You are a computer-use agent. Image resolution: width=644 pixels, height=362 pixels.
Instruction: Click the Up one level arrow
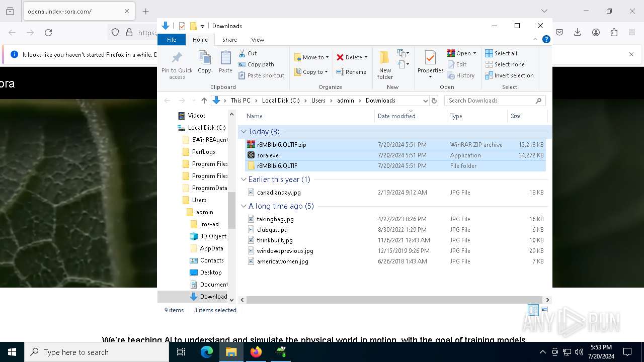(204, 101)
